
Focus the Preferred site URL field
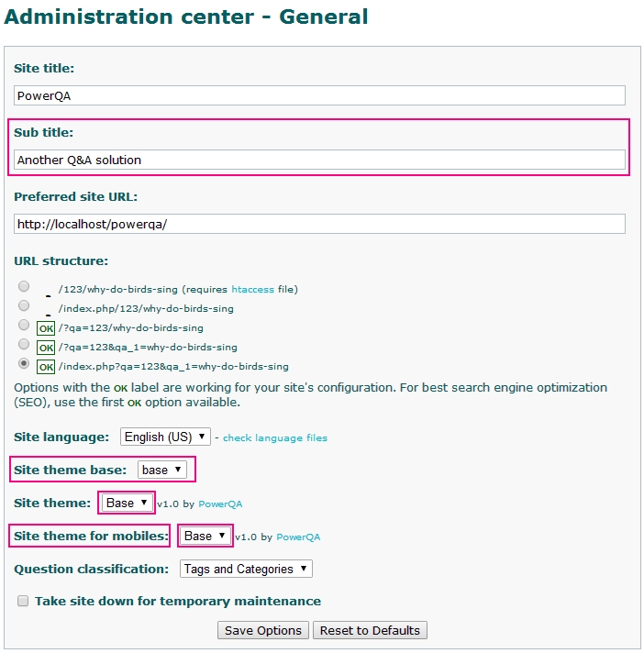319,224
